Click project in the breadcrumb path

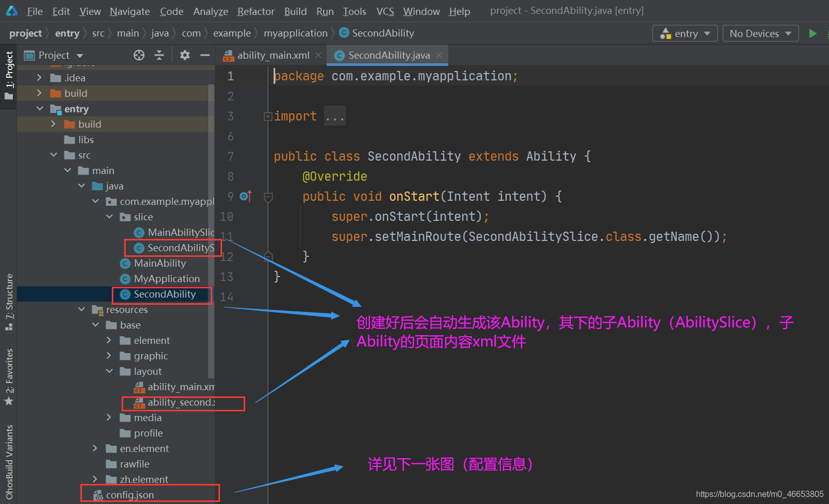(25, 33)
